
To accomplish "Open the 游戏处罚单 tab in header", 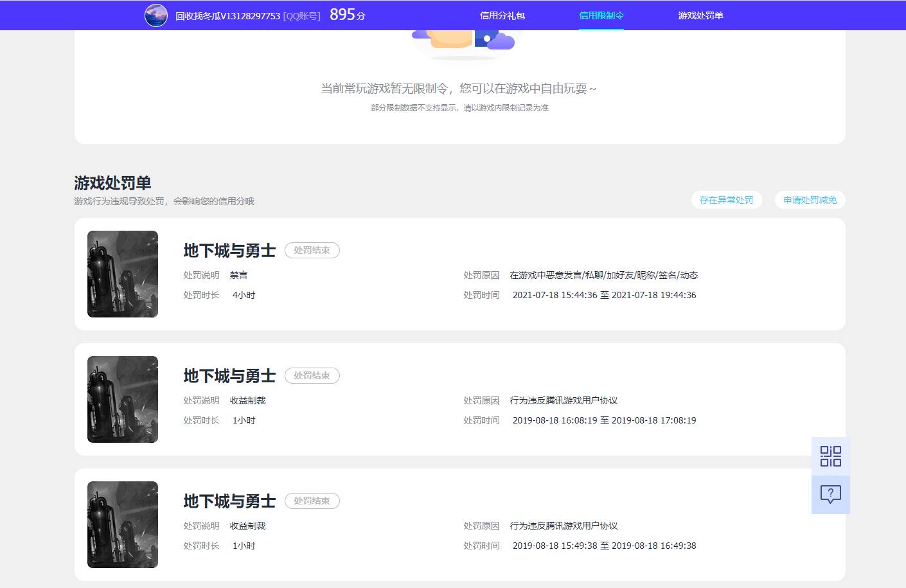I will click(700, 15).
